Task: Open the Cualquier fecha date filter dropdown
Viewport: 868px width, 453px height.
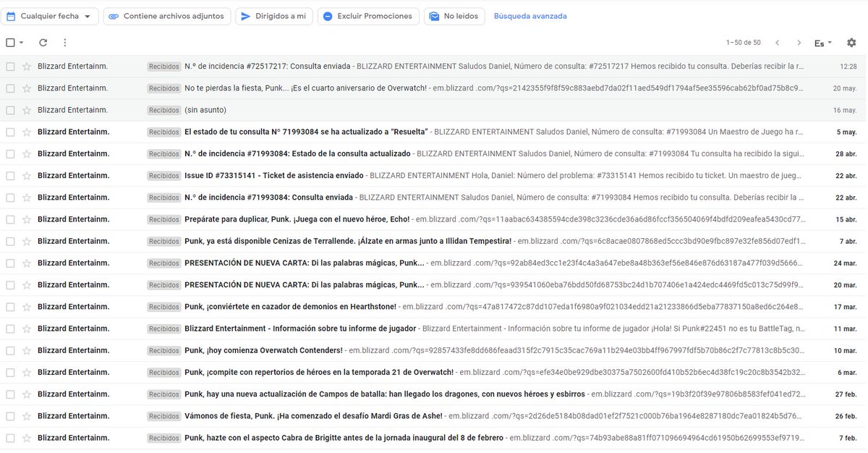Action: tap(51, 16)
